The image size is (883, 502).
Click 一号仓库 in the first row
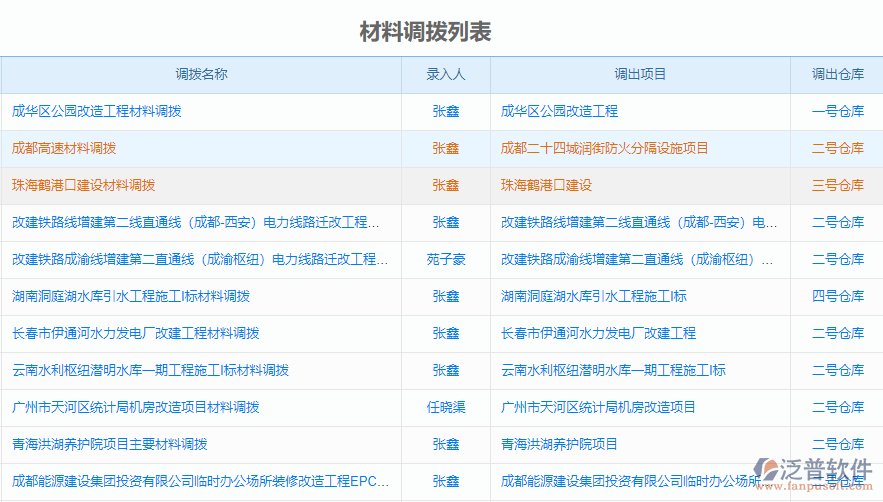837,111
